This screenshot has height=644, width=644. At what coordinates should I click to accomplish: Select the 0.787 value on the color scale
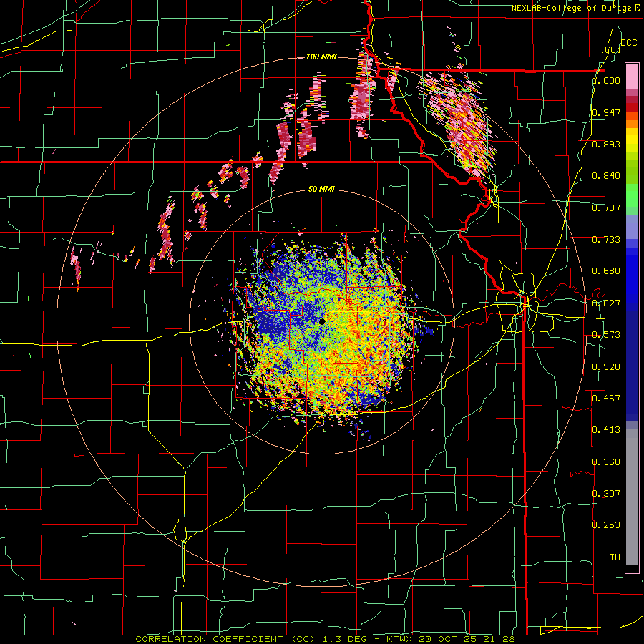click(606, 208)
